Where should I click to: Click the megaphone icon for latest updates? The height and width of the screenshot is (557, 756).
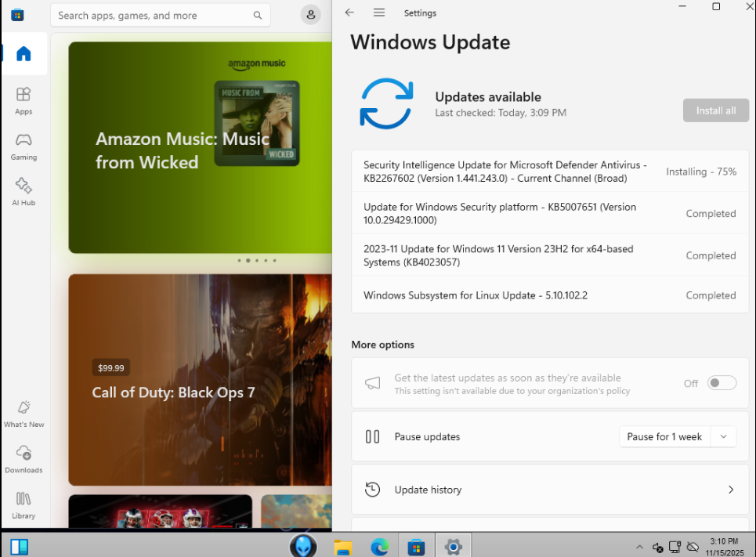click(x=372, y=383)
